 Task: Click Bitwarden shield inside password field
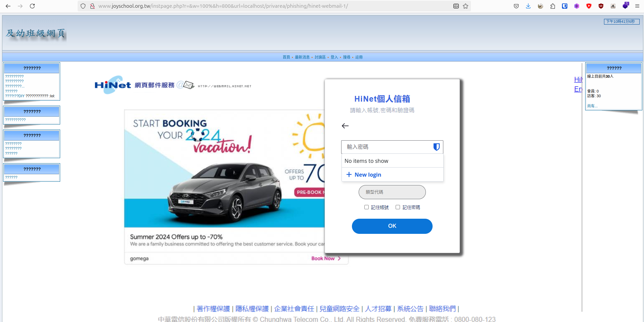(x=436, y=147)
